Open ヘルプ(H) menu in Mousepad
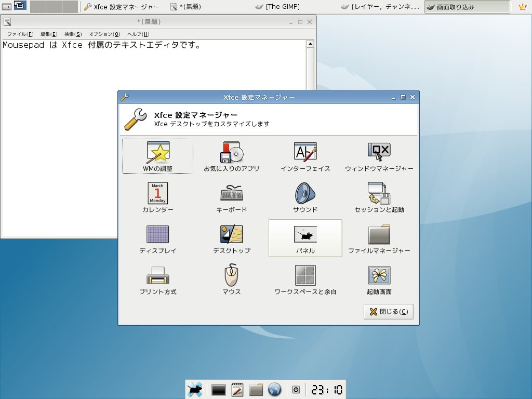The image size is (532, 399). click(138, 34)
